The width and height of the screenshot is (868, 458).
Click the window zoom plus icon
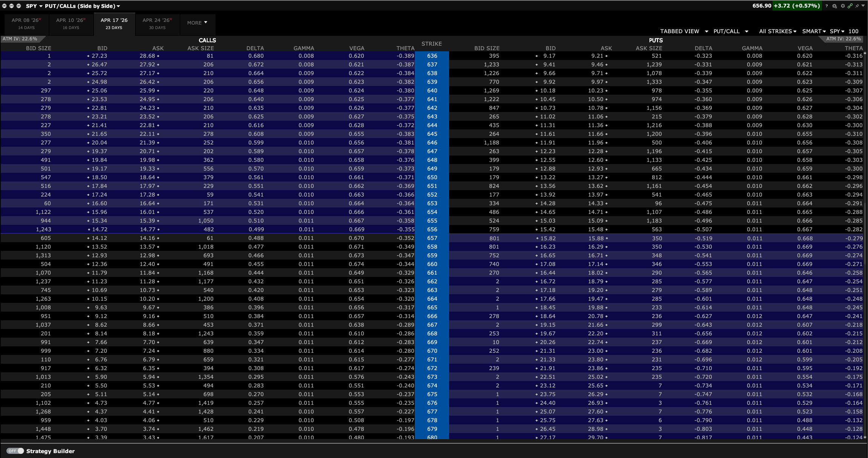(18, 6)
